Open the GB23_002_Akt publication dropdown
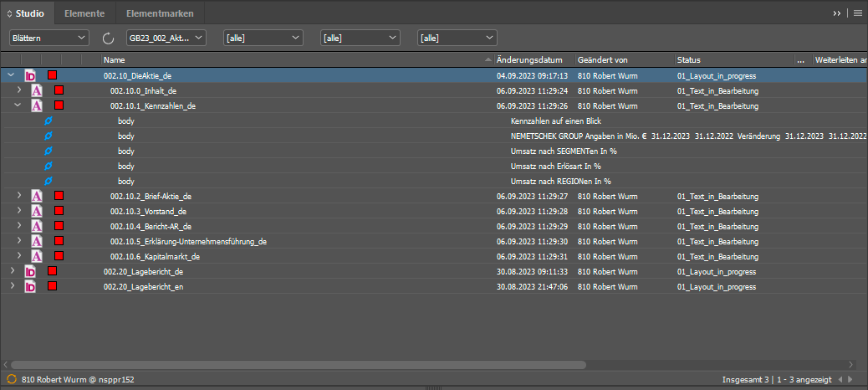 click(x=166, y=38)
